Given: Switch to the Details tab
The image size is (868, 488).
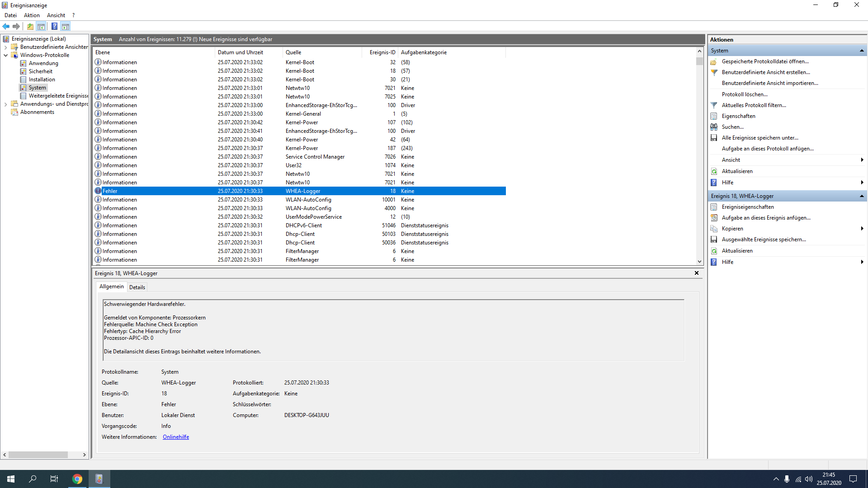Looking at the screenshot, I should (x=137, y=287).
